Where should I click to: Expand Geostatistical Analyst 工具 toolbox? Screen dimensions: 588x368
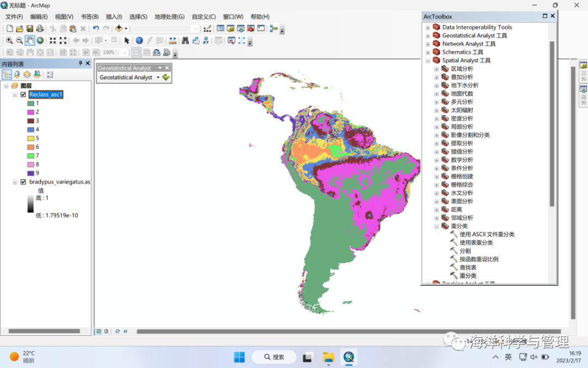point(428,35)
